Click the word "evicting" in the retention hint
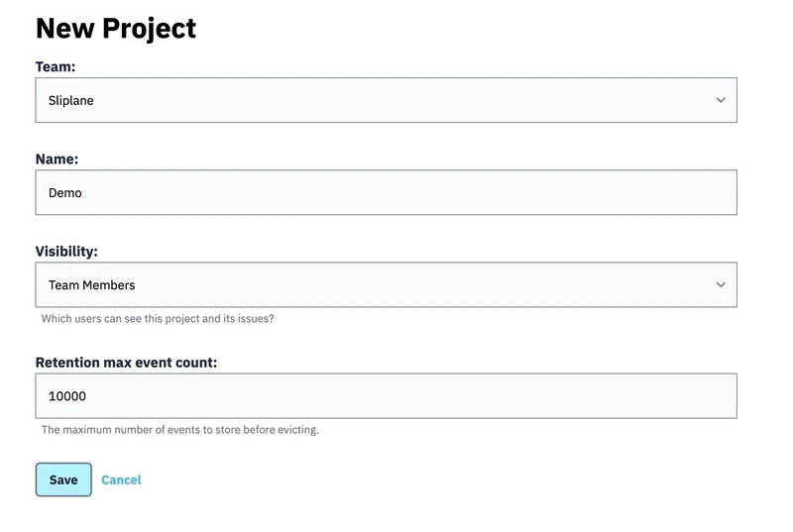The width and height of the screenshot is (793, 532). pos(295,430)
